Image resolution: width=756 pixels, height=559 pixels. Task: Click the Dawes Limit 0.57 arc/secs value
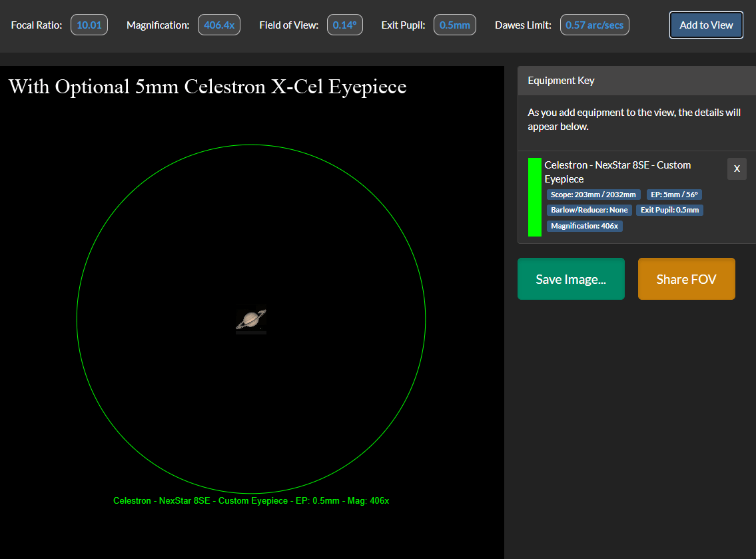pos(594,24)
